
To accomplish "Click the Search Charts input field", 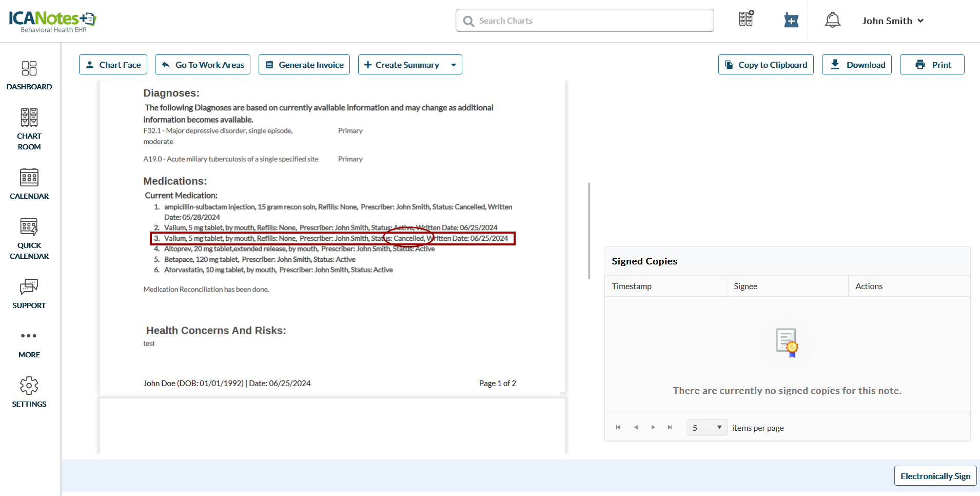I will (585, 21).
